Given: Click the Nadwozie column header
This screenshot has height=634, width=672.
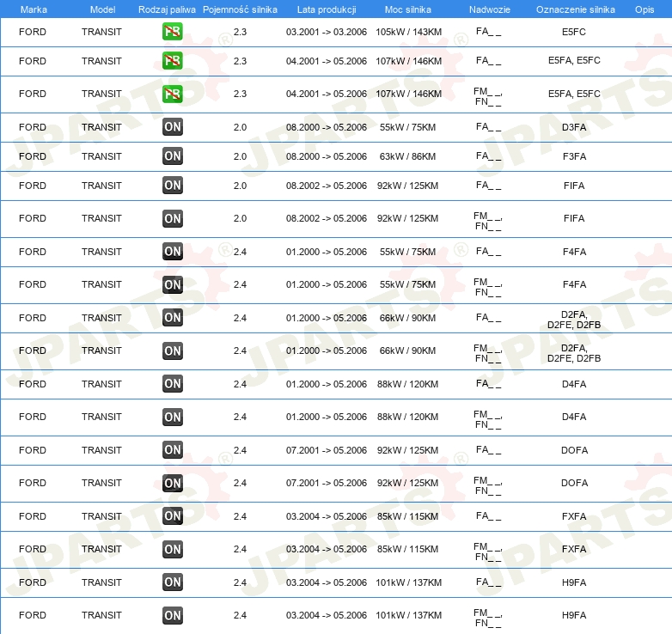Looking at the screenshot, I should 490,9.
